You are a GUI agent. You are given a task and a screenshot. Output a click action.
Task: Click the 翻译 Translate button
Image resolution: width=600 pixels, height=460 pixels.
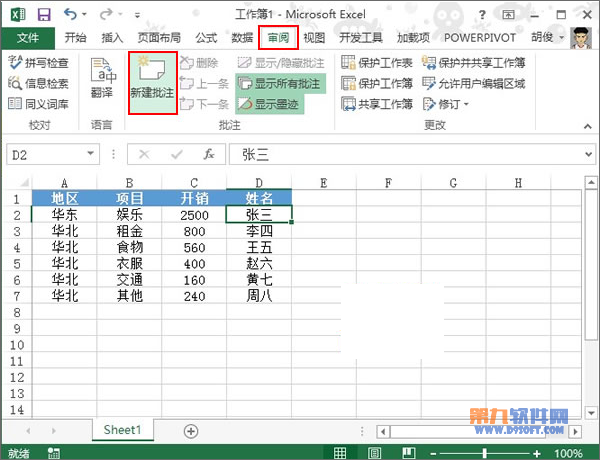103,78
